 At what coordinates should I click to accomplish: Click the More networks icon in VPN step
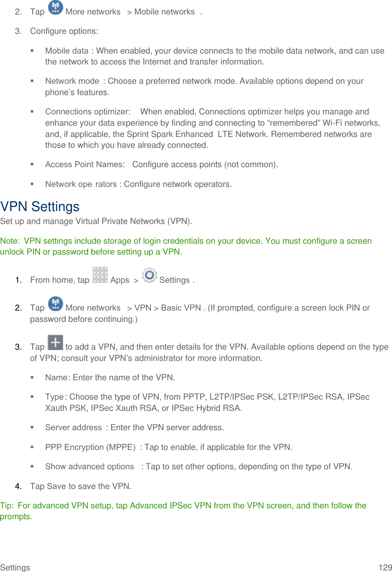point(56,304)
